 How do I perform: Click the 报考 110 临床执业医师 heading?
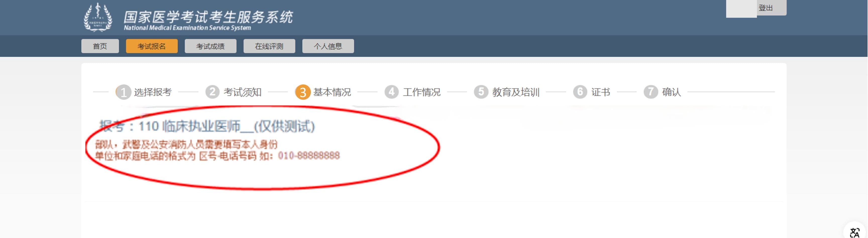207,126
